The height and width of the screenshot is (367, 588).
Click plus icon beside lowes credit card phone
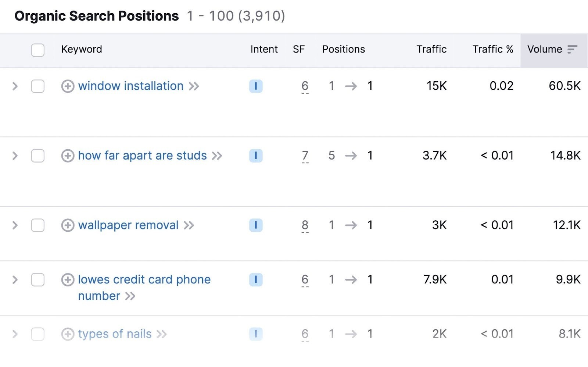(68, 280)
